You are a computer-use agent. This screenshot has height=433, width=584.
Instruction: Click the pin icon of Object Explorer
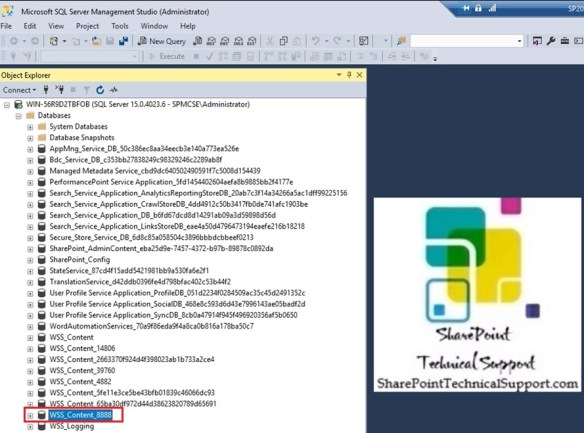[x=349, y=75]
